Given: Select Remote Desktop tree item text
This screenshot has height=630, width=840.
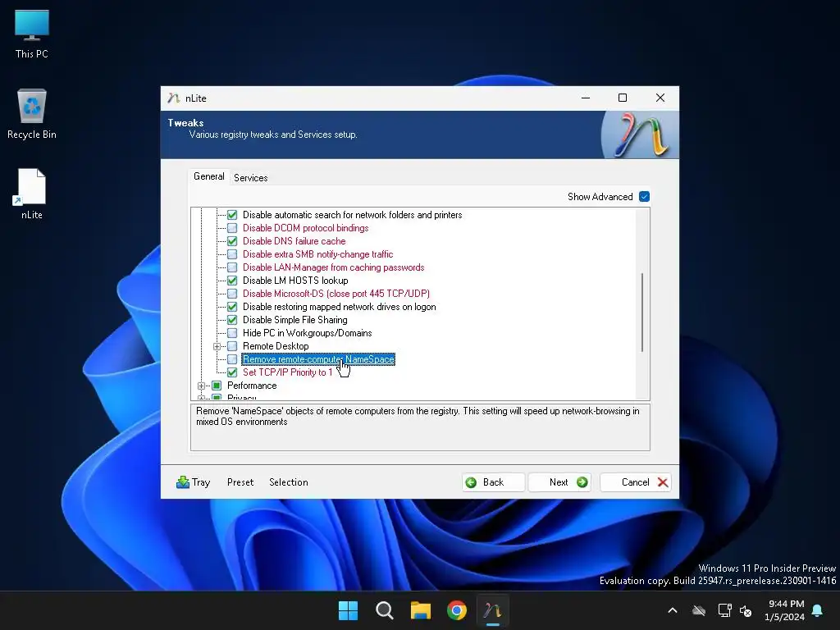Looking at the screenshot, I should 276,346.
